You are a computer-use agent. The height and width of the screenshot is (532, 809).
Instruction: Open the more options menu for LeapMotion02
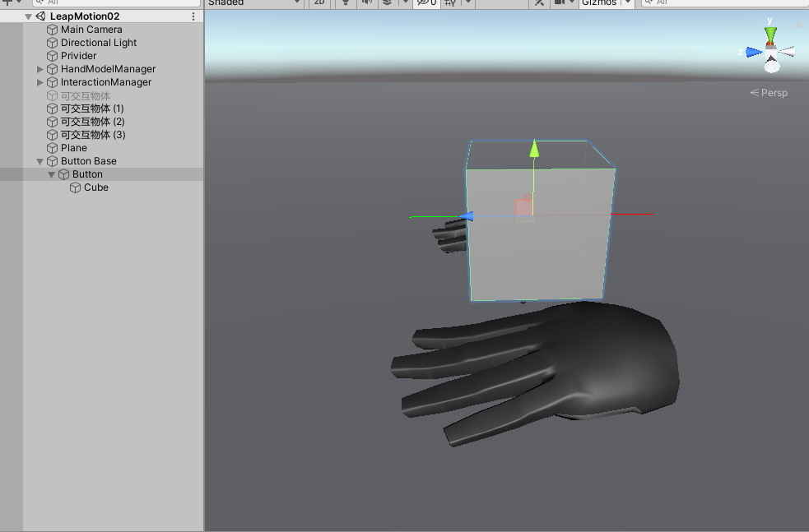(193, 16)
